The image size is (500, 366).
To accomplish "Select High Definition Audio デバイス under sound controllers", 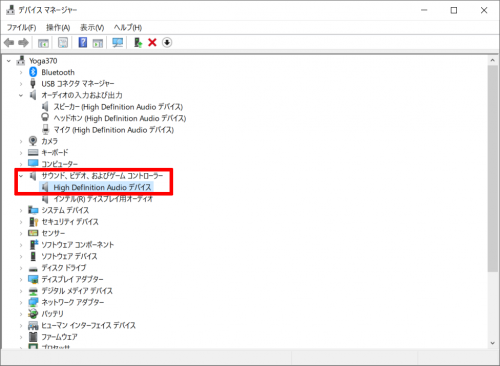I will coord(102,187).
